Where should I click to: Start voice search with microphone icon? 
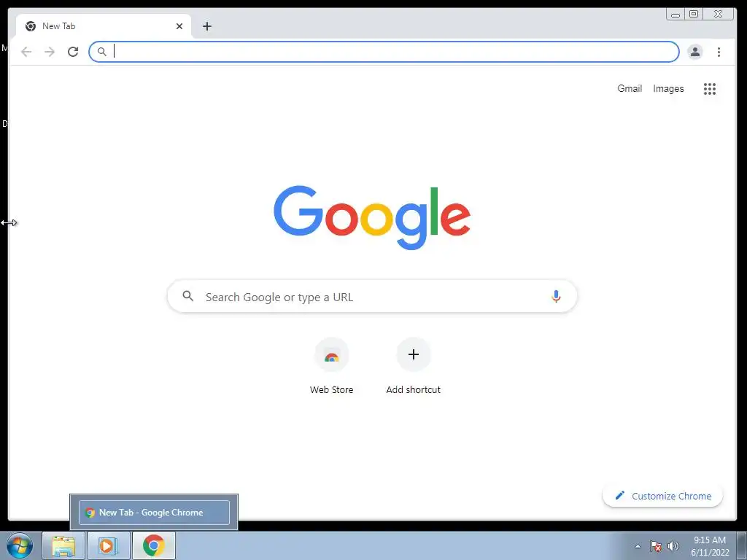[555, 296]
